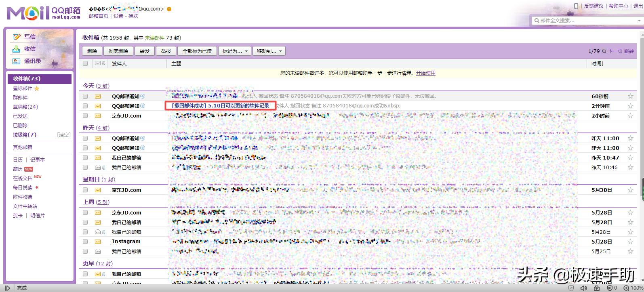Open the 移动到... dropdown

point(269,51)
